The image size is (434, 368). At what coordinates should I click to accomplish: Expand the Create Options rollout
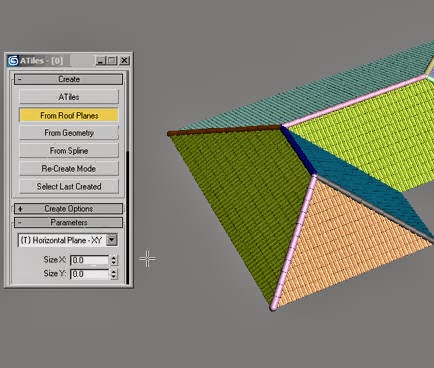[x=68, y=209]
